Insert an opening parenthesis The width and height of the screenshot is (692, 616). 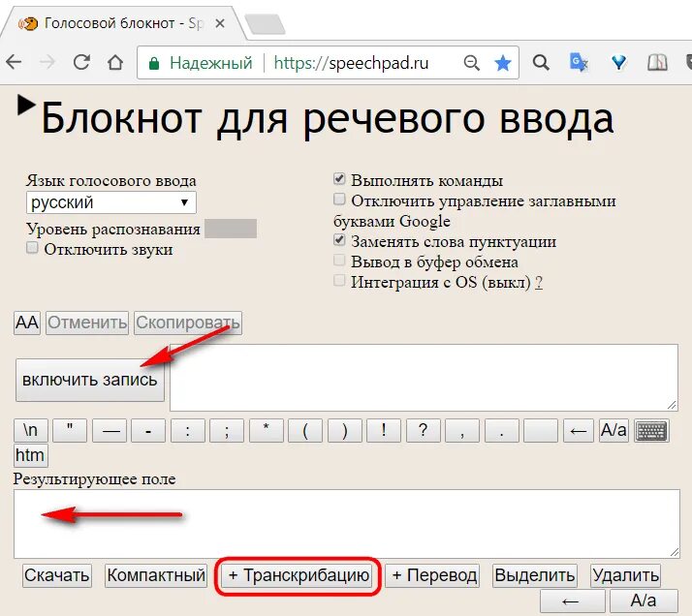click(305, 430)
